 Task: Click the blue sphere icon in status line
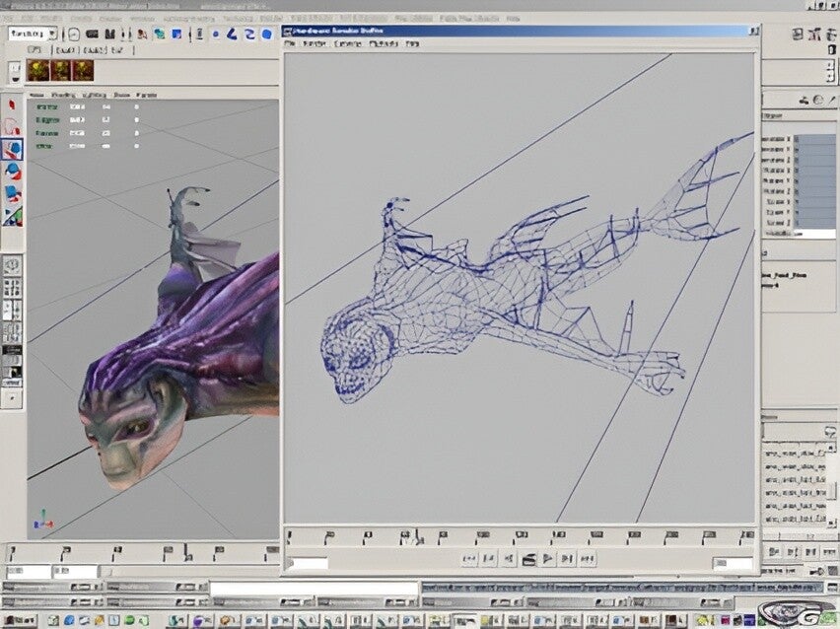point(266,34)
